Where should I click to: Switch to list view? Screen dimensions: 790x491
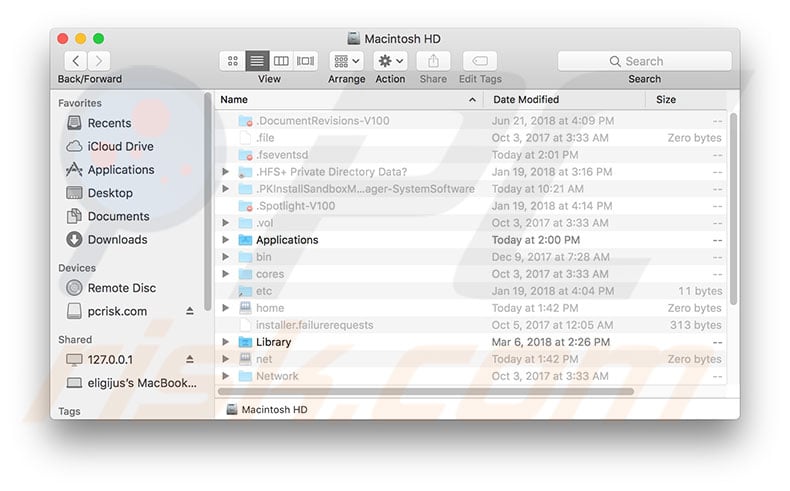[257, 61]
